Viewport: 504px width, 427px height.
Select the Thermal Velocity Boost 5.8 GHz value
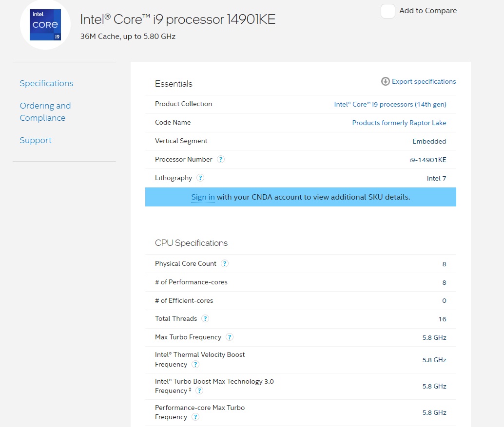434,360
